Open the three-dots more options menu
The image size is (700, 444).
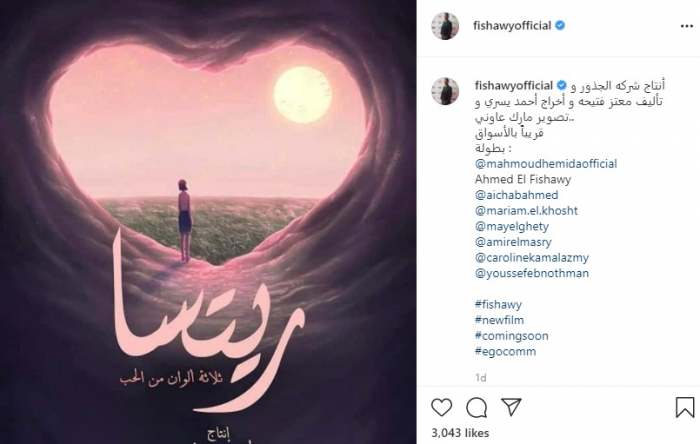point(686,26)
